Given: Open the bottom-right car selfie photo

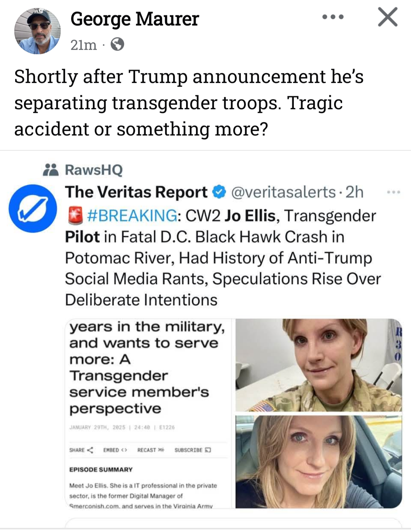Looking at the screenshot, I should point(319,462).
